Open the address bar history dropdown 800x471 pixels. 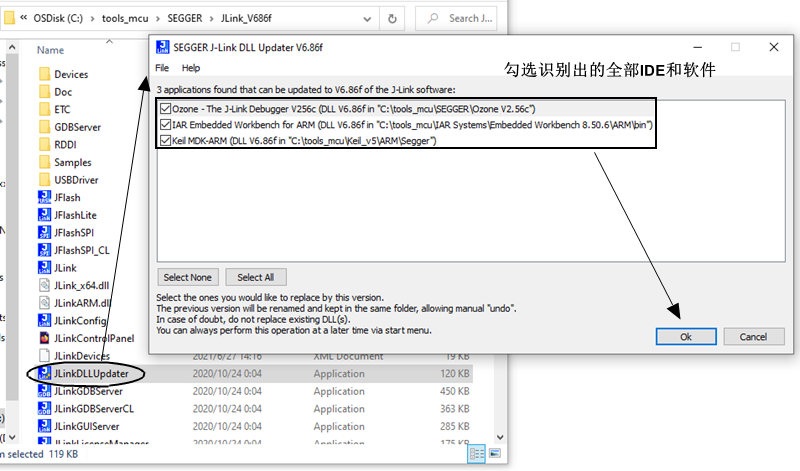[367, 19]
